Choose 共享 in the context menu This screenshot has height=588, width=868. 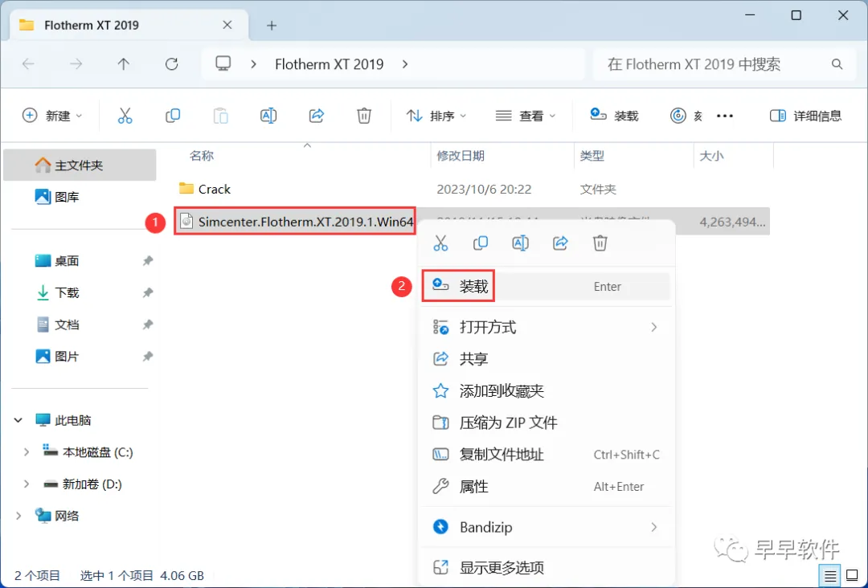click(546, 359)
